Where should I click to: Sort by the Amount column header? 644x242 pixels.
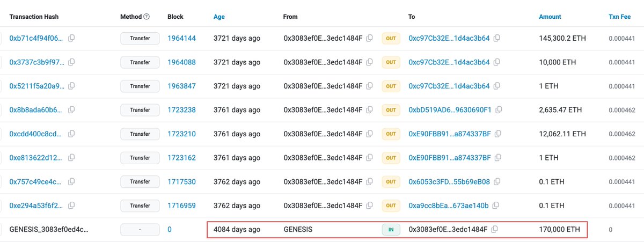pos(550,17)
